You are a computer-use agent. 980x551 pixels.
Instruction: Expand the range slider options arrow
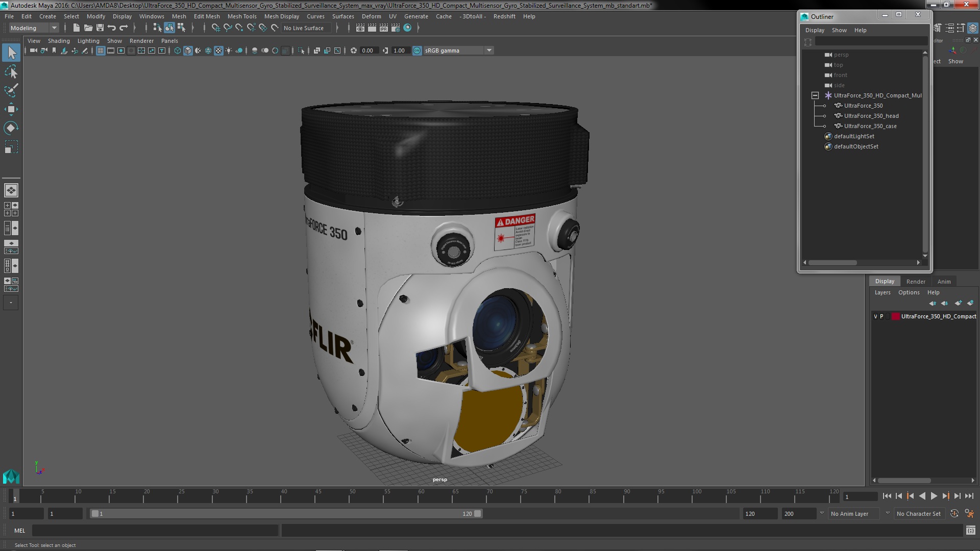pos(822,513)
